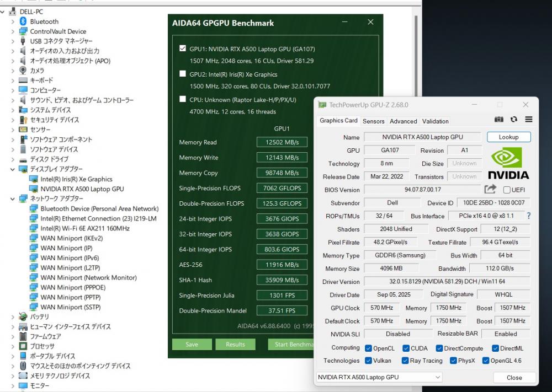This screenshot has height=392, width=552.
Task: Open the GPU-Z hamburger menu icon
Action: click(528, 120)
